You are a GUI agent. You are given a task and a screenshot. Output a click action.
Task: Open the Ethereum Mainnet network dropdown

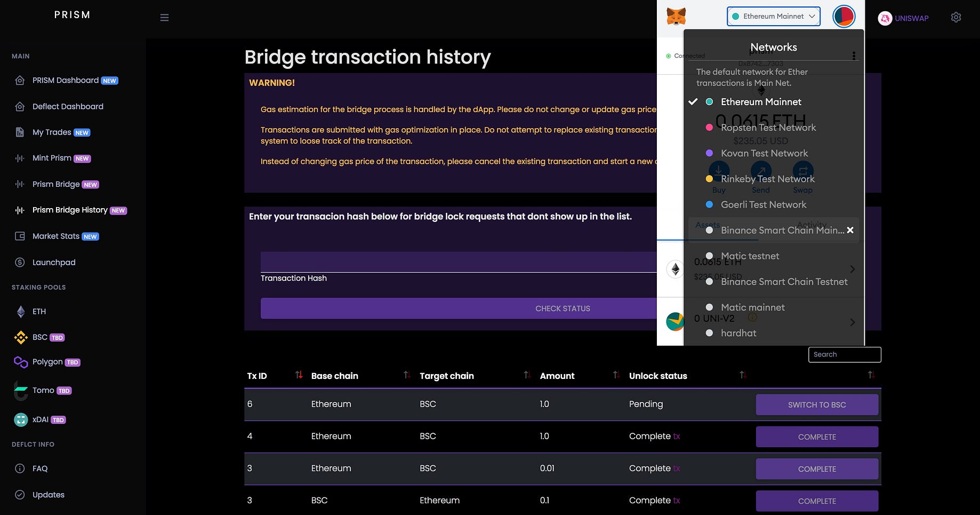773,17
